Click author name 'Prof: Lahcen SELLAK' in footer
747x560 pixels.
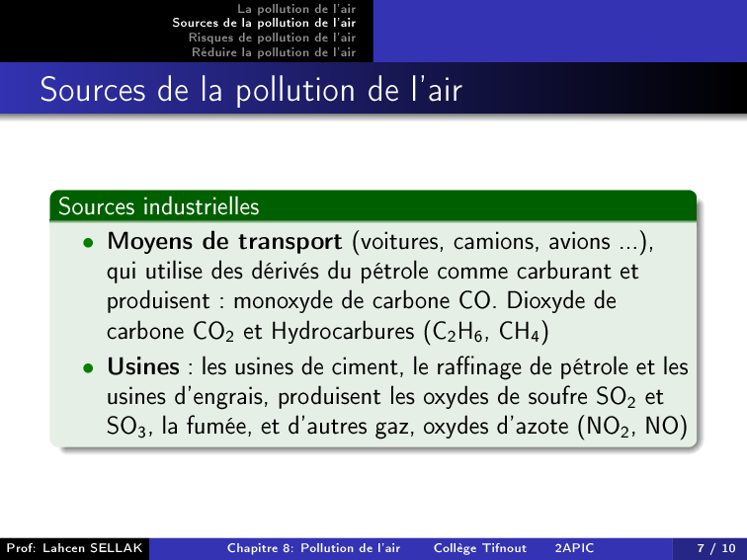click(74, 547)
